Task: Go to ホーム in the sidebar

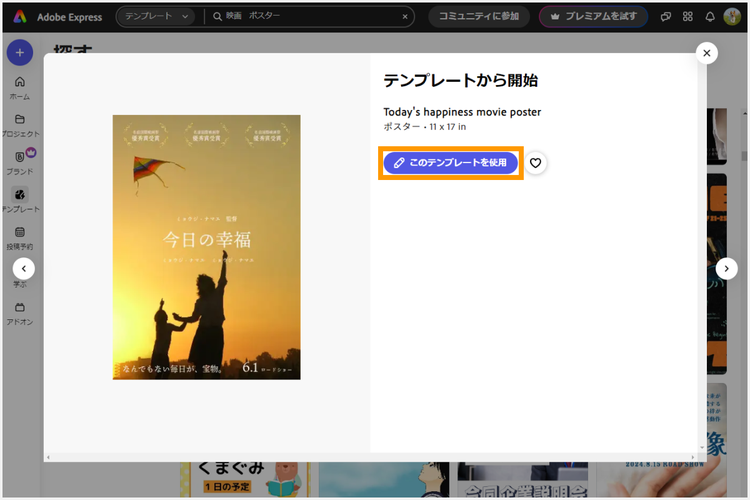Action: [20, 89]
